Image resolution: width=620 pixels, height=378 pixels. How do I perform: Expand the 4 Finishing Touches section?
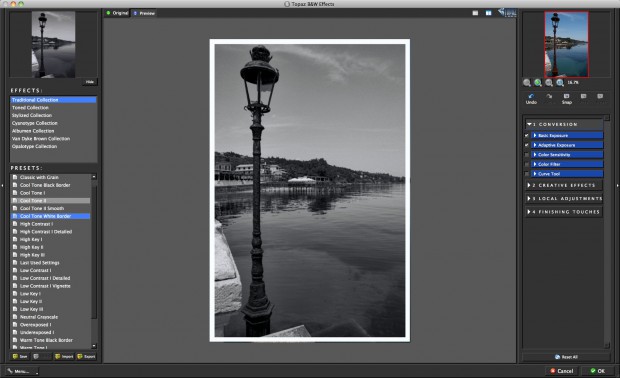[564, 212]
